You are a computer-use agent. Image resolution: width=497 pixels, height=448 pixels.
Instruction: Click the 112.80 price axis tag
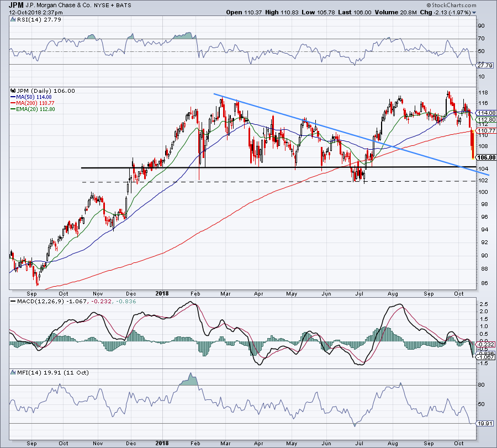(x=486, y=119)
